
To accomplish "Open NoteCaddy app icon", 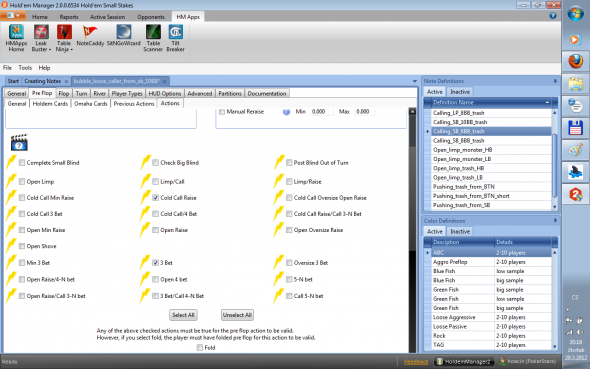I will [90, 32].
